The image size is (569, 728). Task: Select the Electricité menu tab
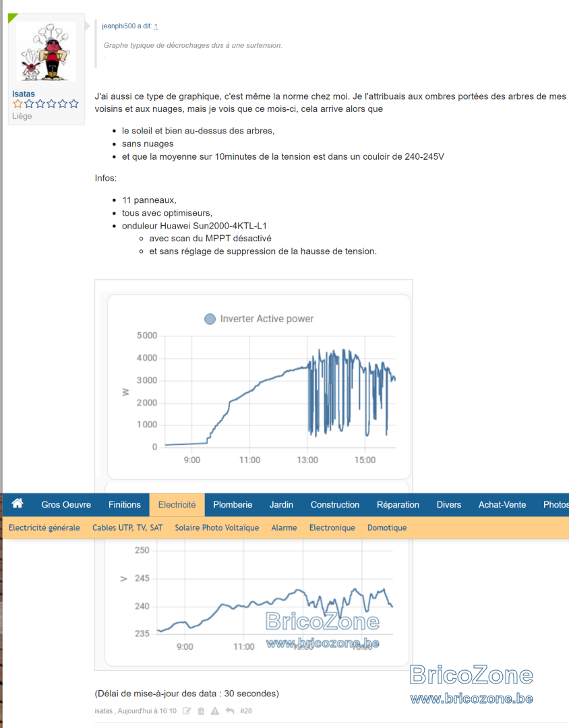[177, 505]
